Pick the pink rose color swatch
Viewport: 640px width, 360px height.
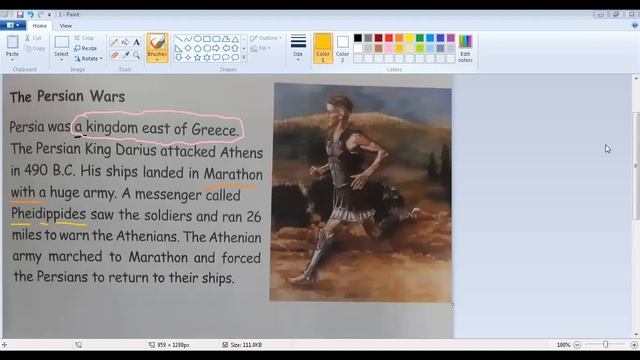(389, 48)
